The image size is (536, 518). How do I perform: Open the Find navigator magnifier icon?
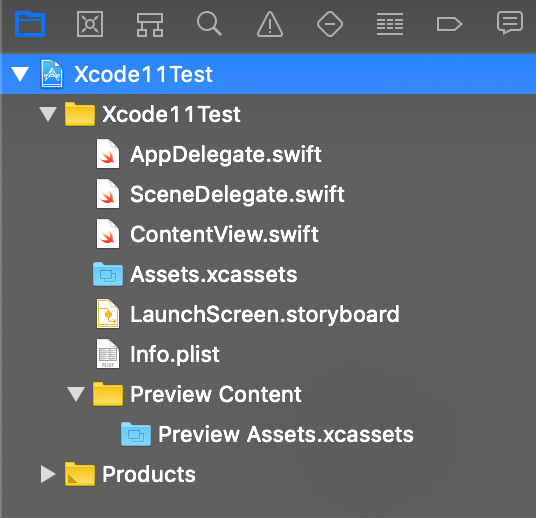tap(209, 24)
